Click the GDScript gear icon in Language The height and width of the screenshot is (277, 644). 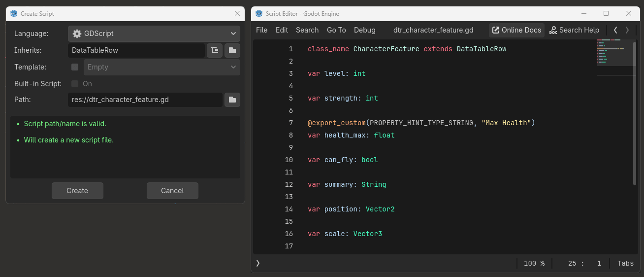click(x=77, y=34)
